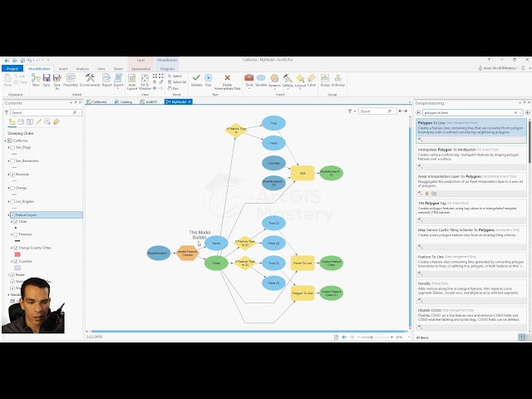
Task: Open the TIN Polygon Tag tool
Action: (471, 211)
